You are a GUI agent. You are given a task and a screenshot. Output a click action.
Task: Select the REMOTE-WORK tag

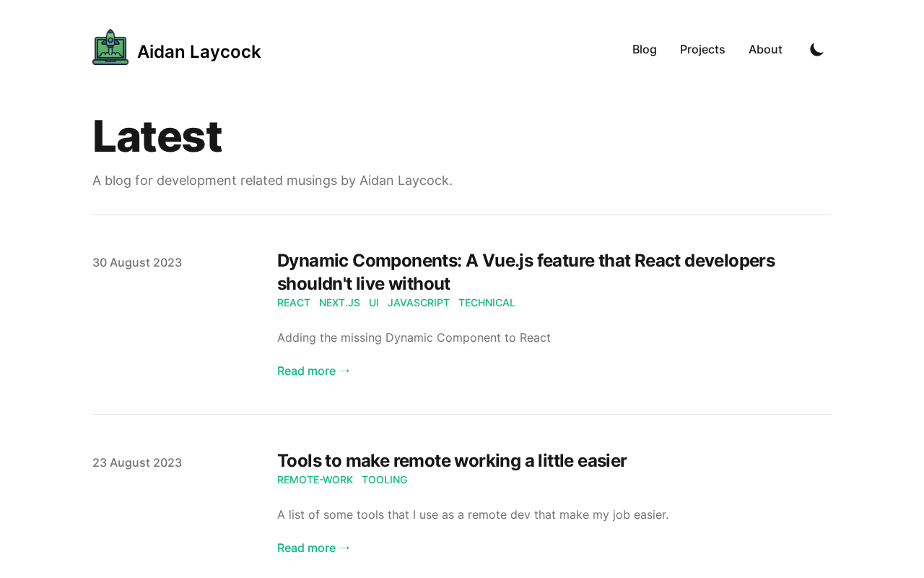point(315,480)
